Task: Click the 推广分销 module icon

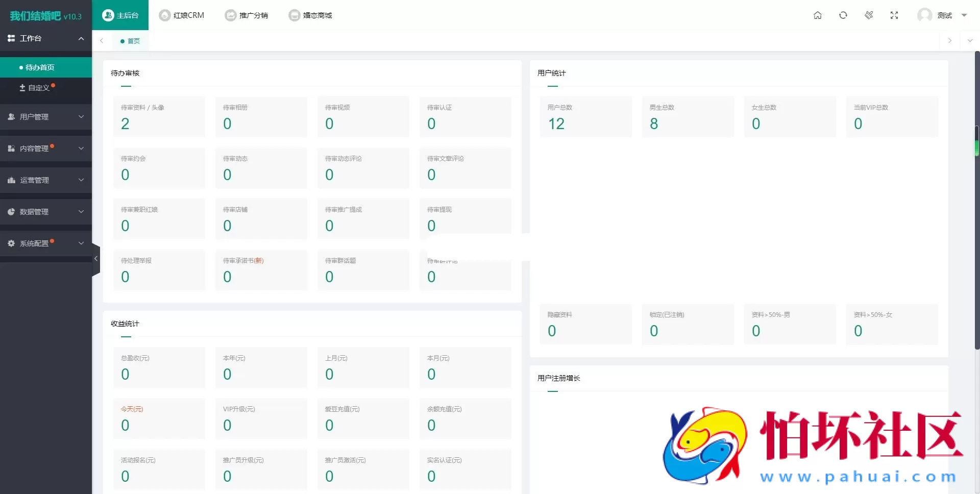Action: [x=231, y=15]
